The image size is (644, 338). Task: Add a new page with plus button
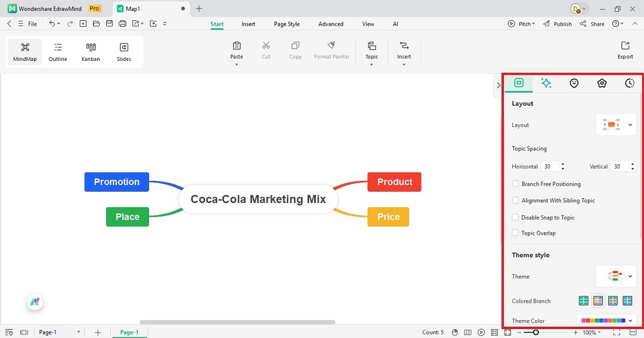coord(98,332)
